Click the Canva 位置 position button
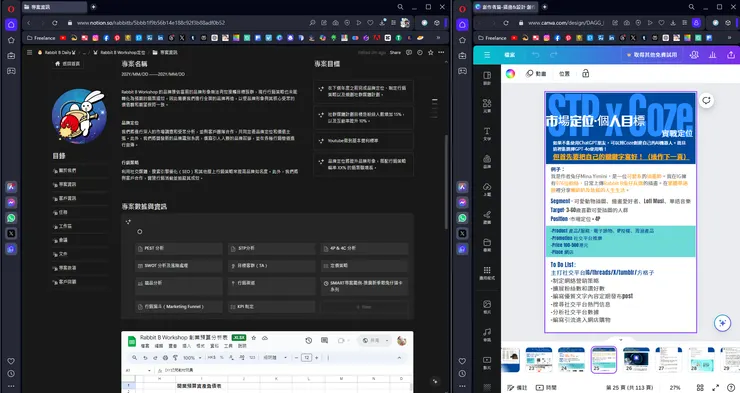 [564, 74]
